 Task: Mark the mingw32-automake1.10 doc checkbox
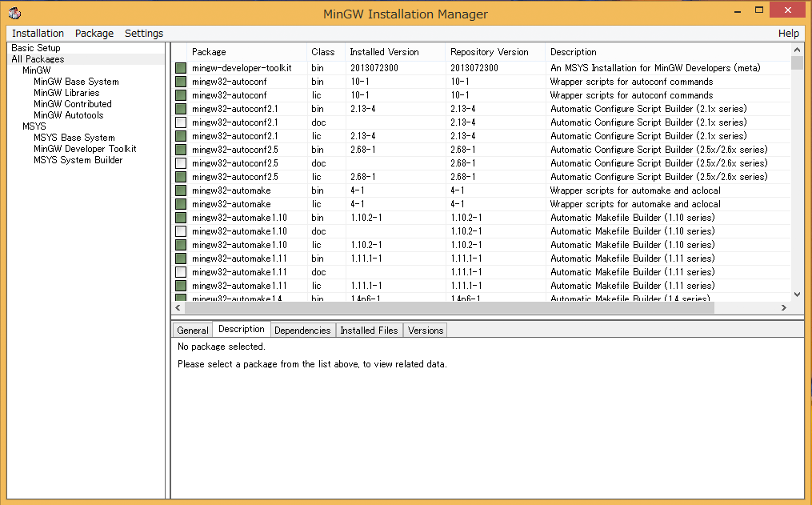coord(181,231)
